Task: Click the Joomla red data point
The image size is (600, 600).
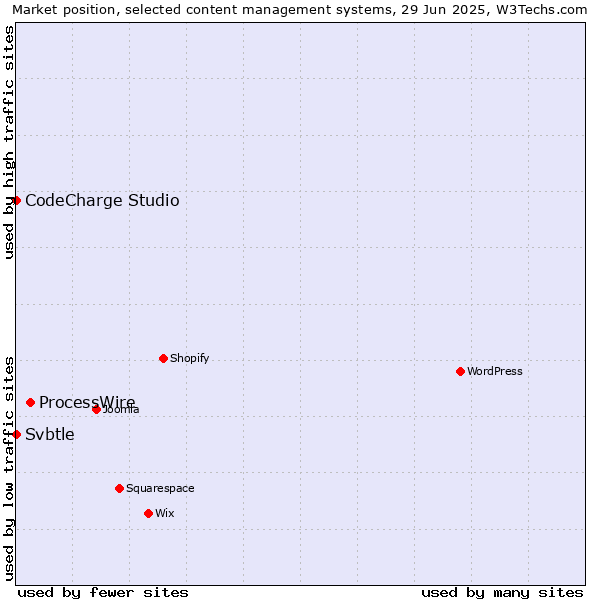Action: point(96,410)
